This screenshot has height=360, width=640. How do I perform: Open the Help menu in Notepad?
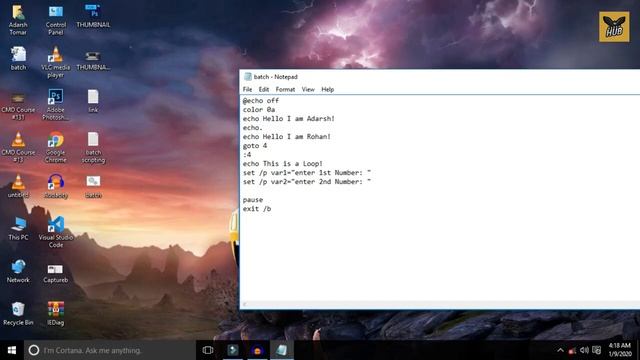327,89
